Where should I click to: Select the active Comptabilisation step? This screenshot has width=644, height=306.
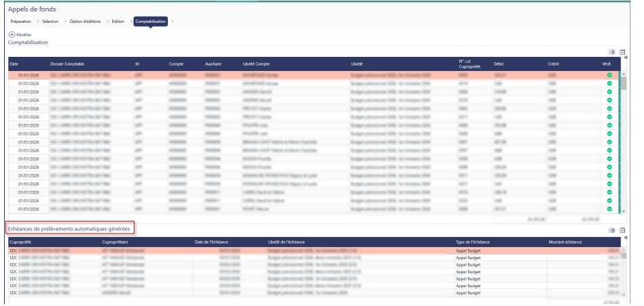[150, 22]
